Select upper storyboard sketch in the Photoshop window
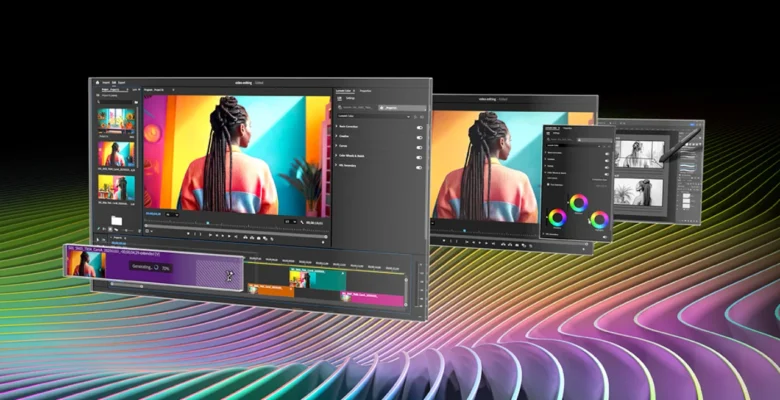 pos(640,154)
